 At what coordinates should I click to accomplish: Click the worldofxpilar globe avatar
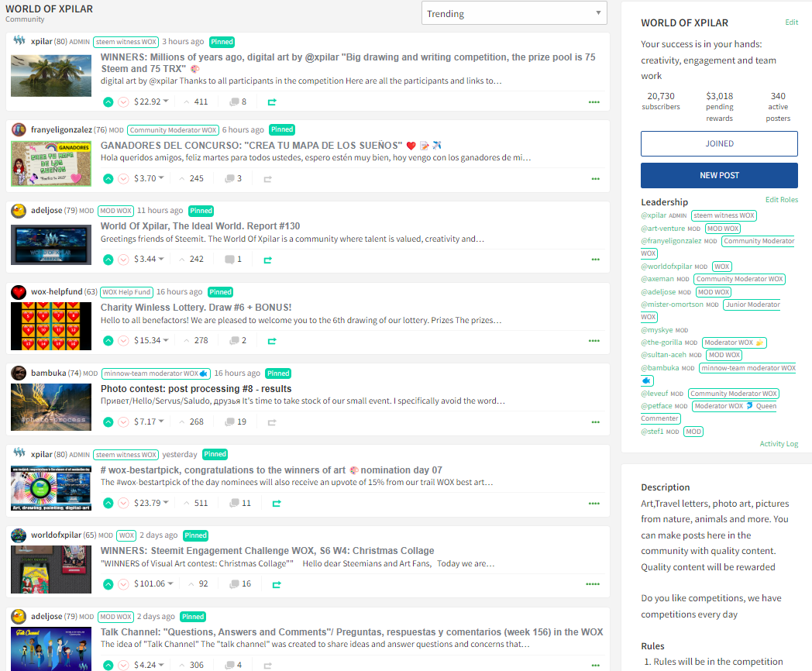pos(19,535)
